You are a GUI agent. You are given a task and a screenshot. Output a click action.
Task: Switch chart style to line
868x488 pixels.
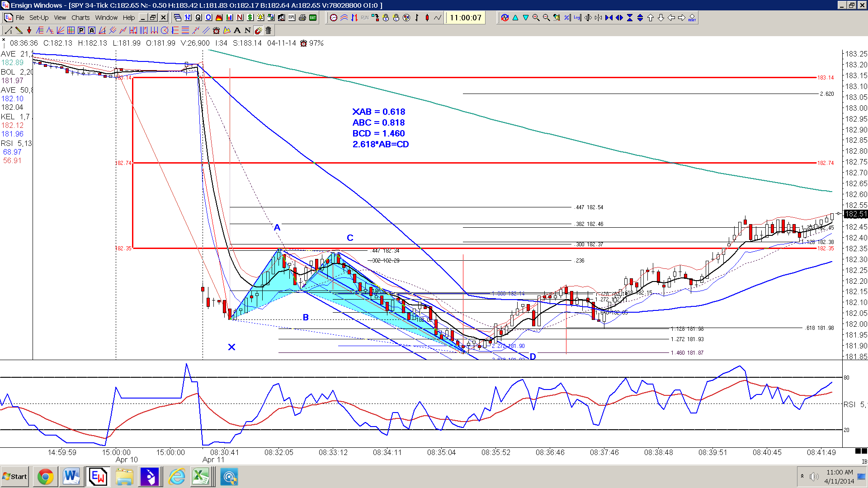click(x=438, y=18)
